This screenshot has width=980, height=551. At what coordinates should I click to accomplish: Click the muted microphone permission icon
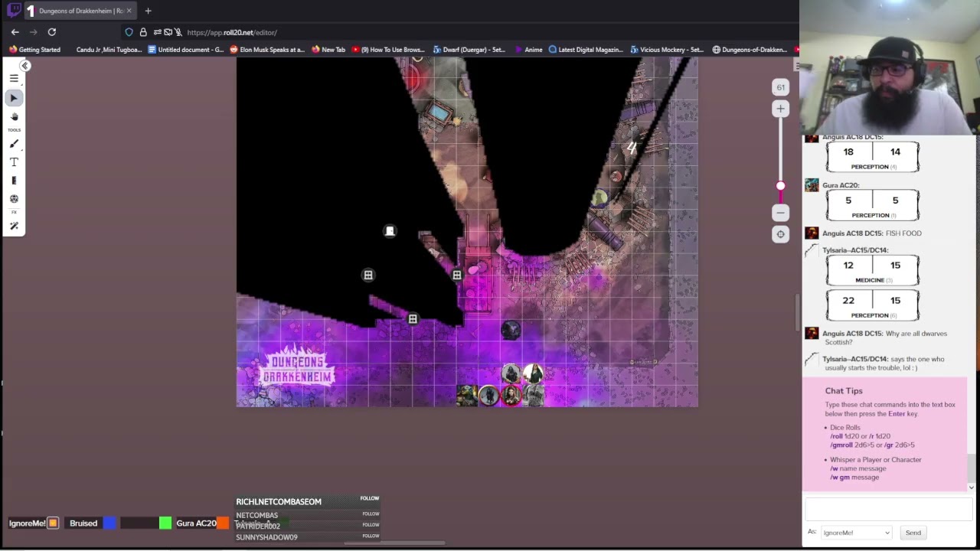(x=178, y=32)
